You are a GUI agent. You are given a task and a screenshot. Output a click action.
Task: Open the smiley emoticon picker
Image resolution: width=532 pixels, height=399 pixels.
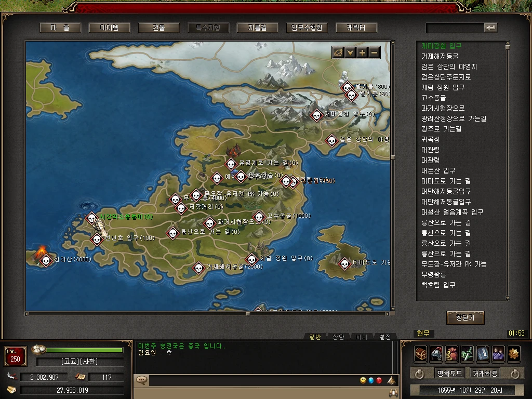pyautogui.click(x=363, y=380)
